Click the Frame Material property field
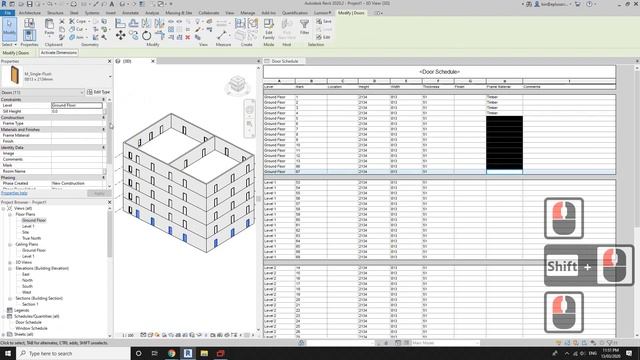 pos(77,135)
